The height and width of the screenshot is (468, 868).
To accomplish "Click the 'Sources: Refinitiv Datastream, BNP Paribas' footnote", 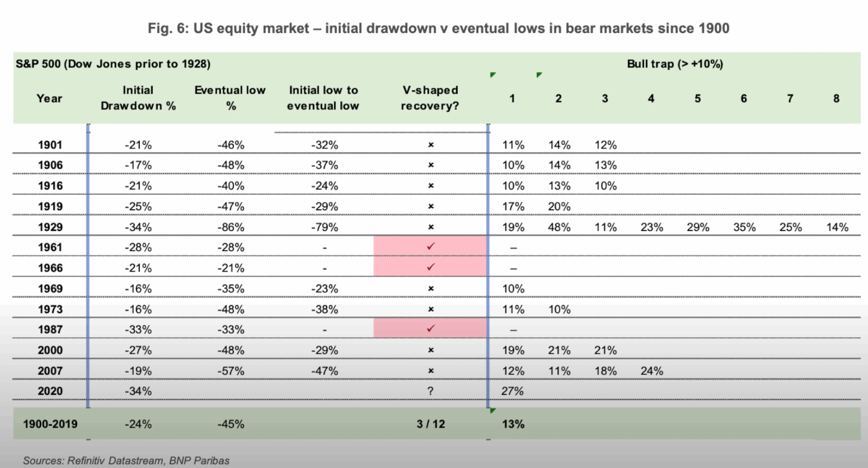I will [126, 460].
